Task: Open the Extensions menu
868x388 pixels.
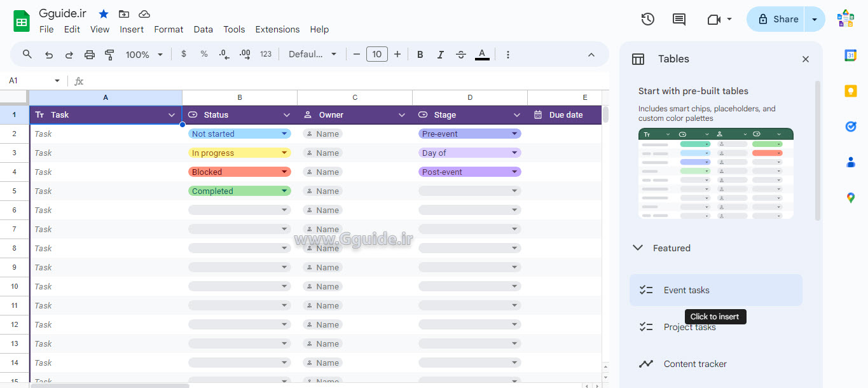Action: (277, 29)
